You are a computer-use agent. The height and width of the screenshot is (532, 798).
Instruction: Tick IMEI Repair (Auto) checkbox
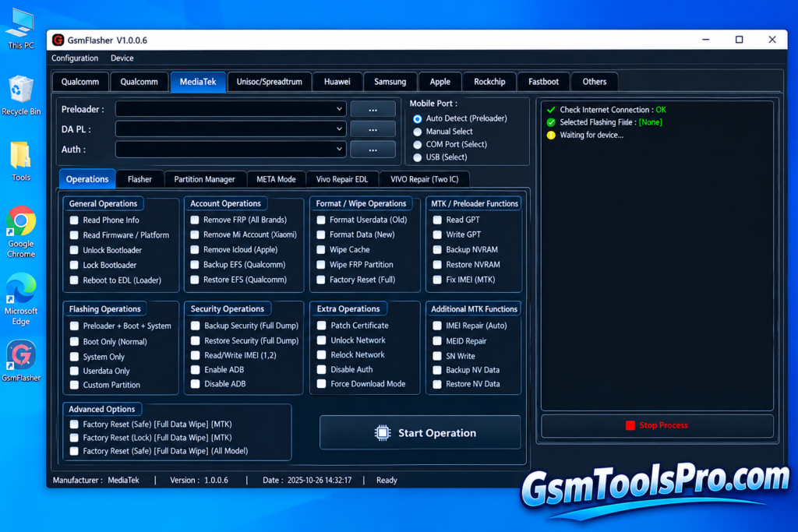437,326
